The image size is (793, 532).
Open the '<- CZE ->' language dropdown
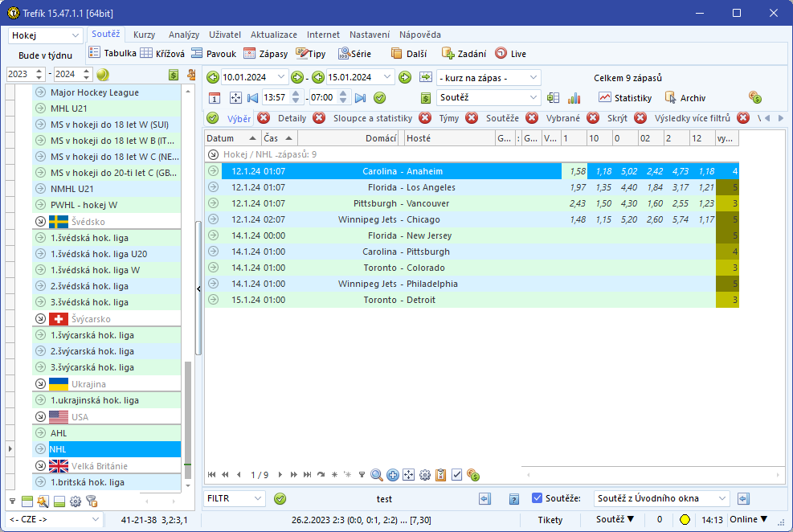54,519
